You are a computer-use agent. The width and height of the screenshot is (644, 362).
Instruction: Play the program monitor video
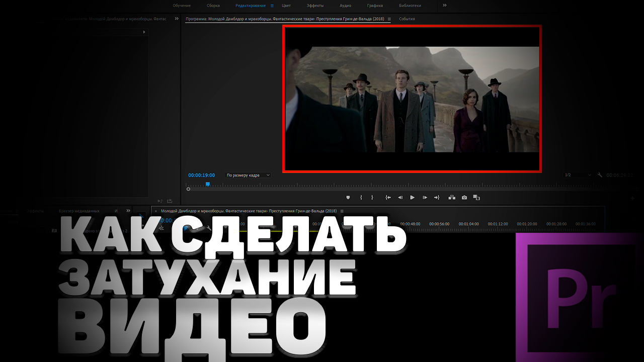coord(413,198)
